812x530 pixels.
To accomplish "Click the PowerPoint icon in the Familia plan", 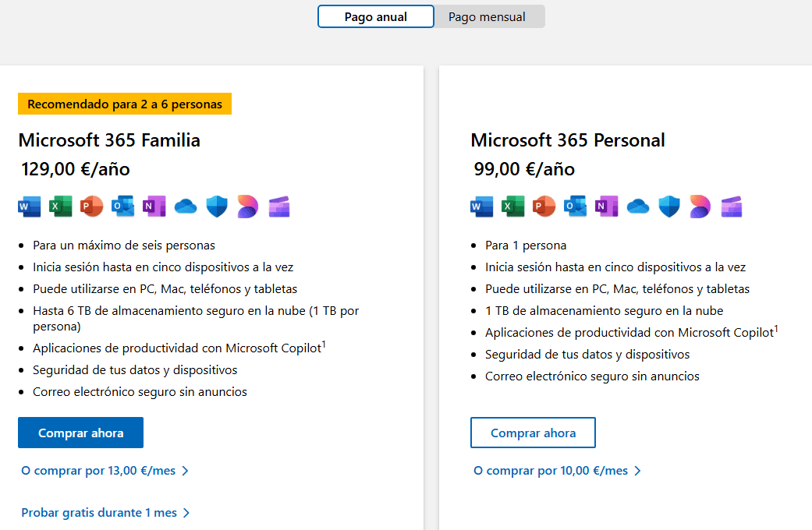I will tap(91, 207).
